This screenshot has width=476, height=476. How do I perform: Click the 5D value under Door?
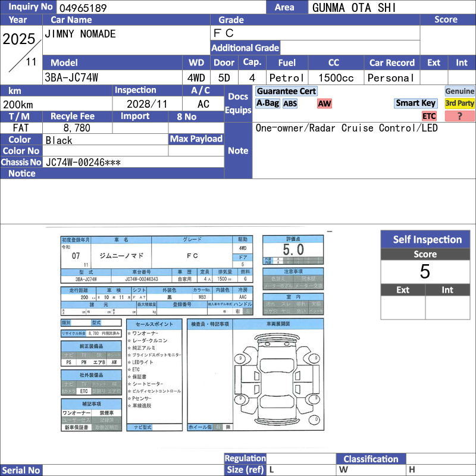click(224, 78)
